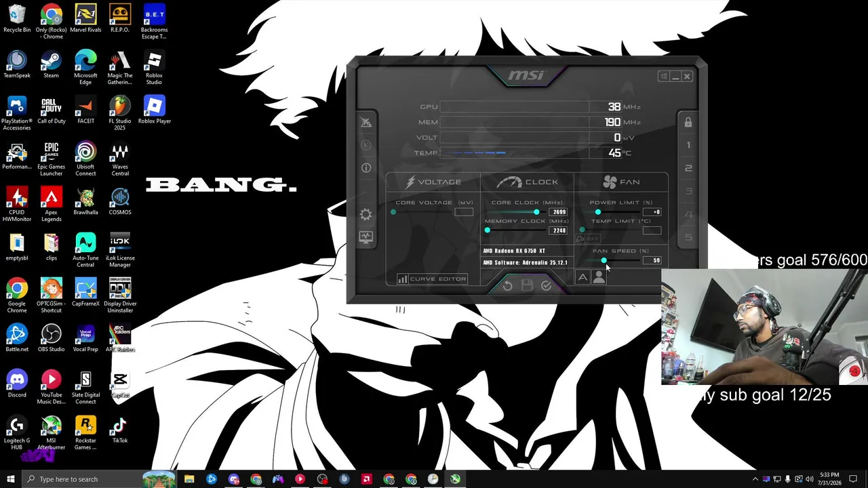This screenshot has height=488, width=868.
Task: Select the R.E.P.O. desktop icon
Action: (120, 19)
